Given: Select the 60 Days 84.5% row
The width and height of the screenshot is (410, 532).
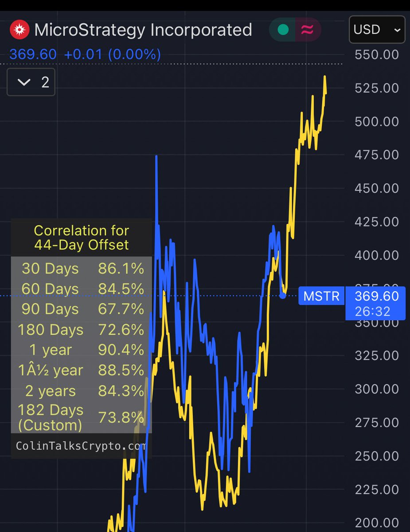Looking at the screenshot, I should pos(82,289).
